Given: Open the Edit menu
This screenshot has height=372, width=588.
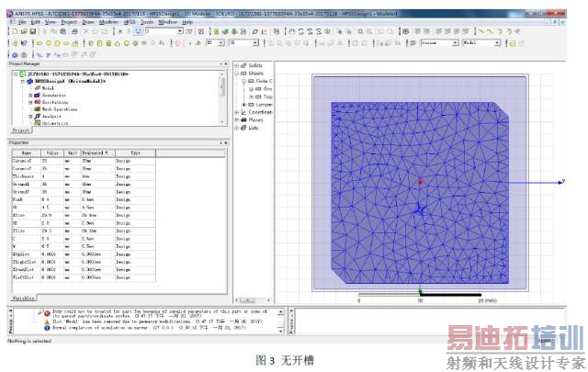Looking at the screenshot, I should [35, 22].
